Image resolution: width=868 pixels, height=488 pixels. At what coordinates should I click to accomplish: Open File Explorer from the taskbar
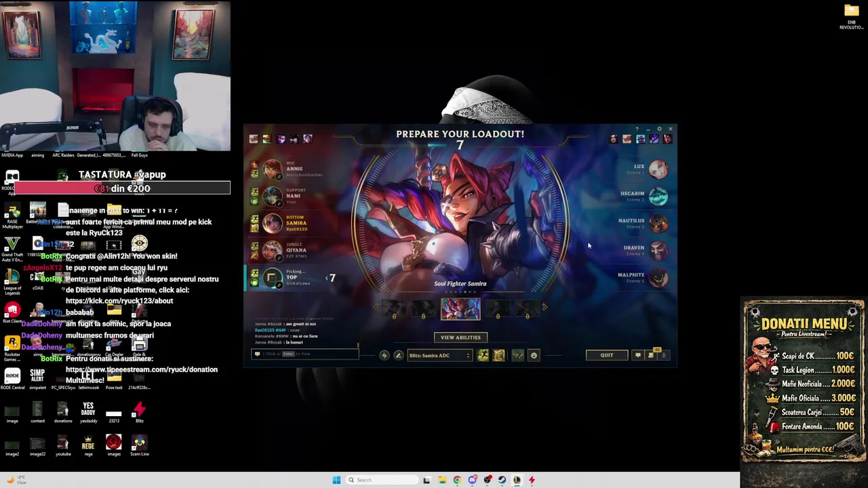point(442,480)
